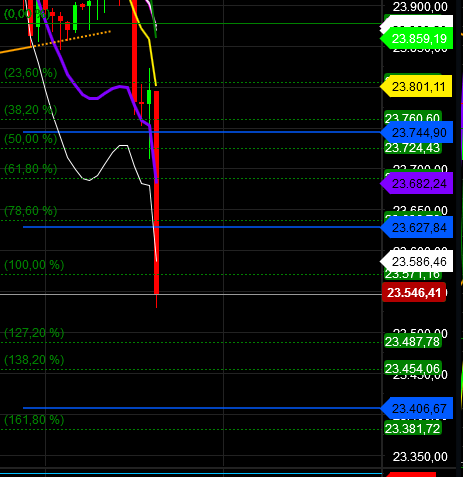
Task: Select the orange dotted trend line
Action: (72, 39)
